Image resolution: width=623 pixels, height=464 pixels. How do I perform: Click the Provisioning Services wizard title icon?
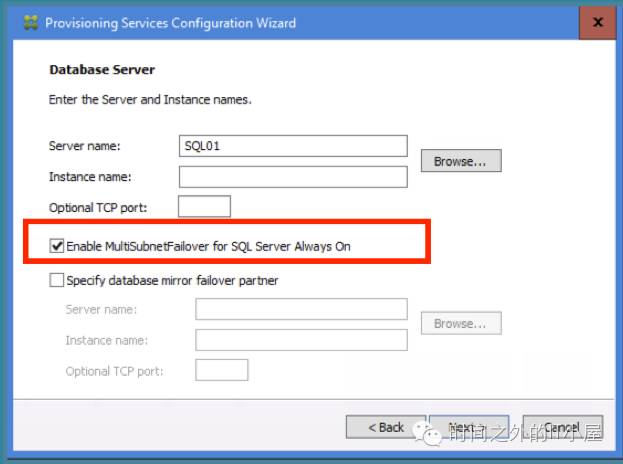point(31,22)
